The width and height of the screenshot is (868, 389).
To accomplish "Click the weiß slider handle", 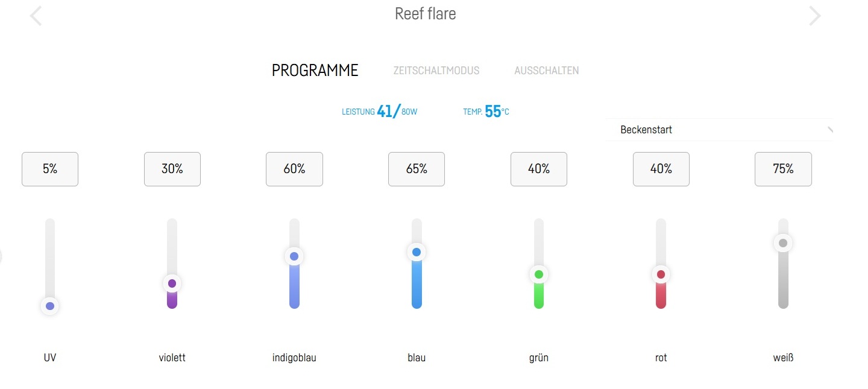I will coord(783,244).
